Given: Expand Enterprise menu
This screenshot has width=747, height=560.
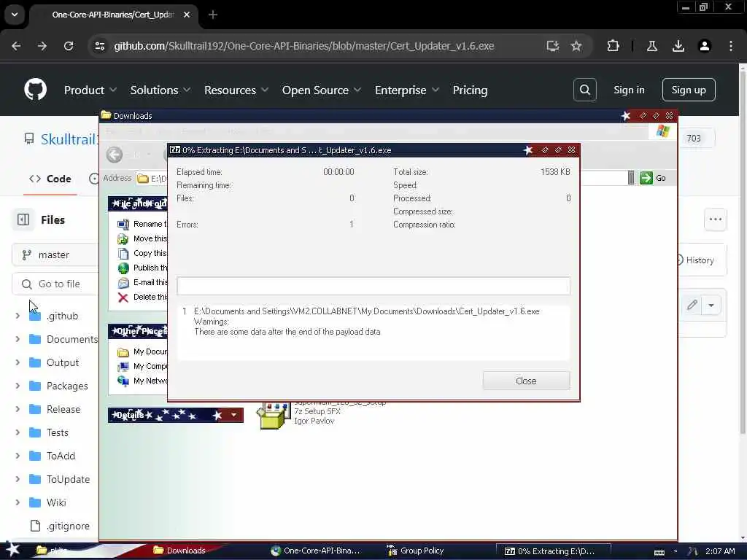Looking at the screenshot, I should (407, 90).
